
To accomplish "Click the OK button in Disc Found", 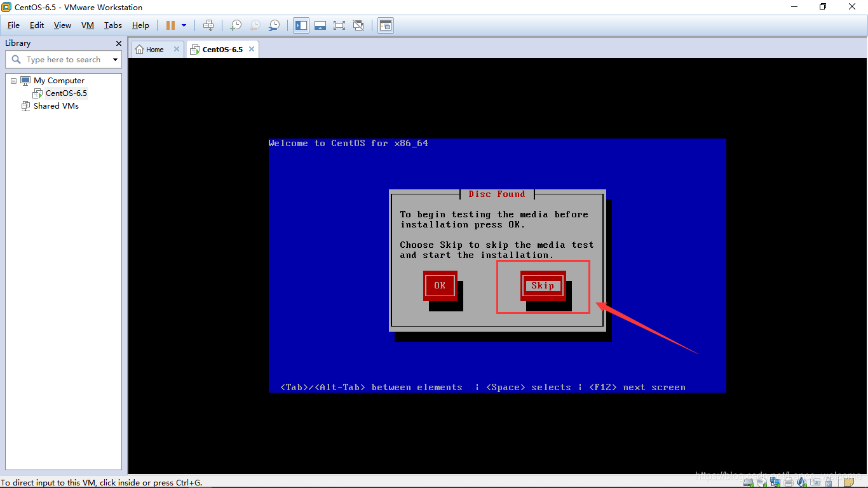I will click(x=440, y=285).
